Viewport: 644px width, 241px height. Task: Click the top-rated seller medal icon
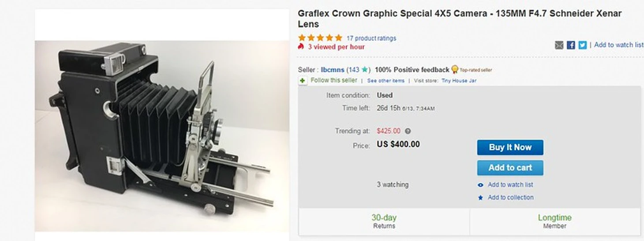pos(455,69)
